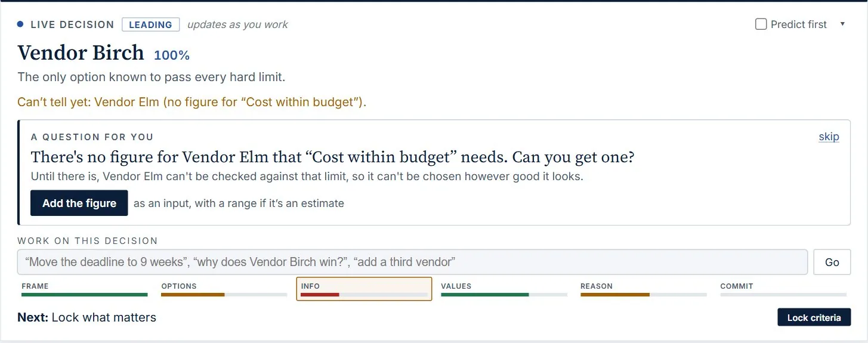The image size is (868, 343).
Task: Click the skip link
Action: [x=829, y=137]
